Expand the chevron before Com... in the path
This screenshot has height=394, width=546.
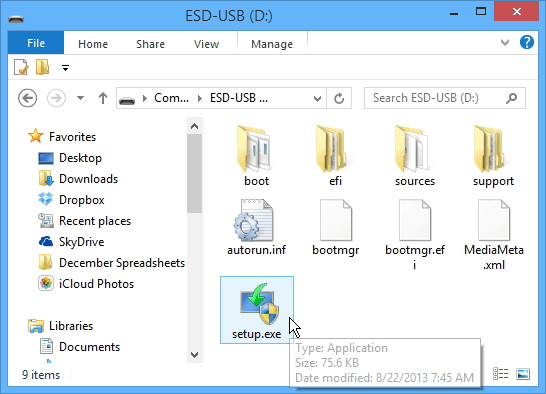click(x=145, y=99)
